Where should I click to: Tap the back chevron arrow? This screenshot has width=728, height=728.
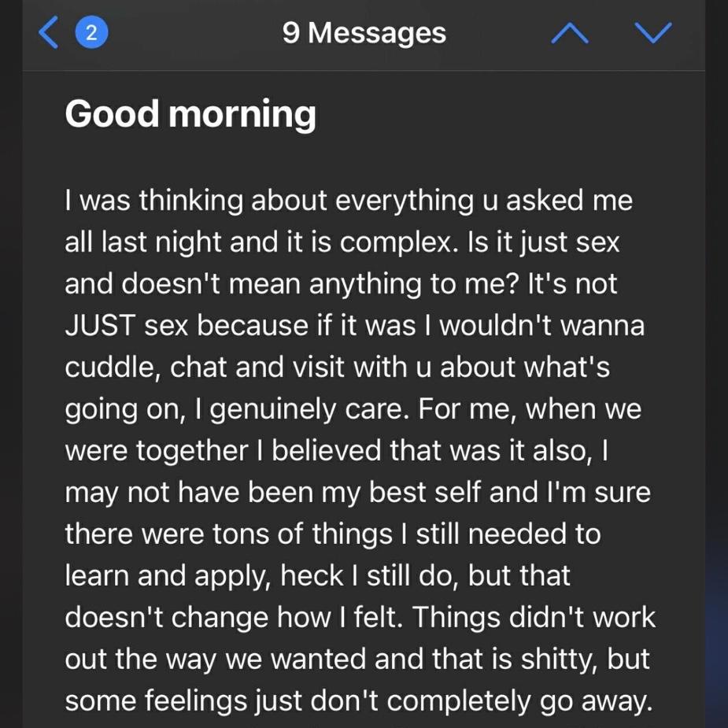pyautogui.click(x=49, y=33)
